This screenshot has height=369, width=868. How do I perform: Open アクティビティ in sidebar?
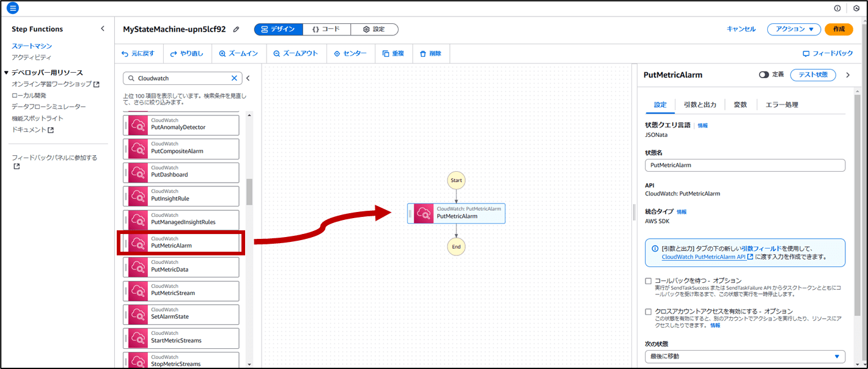click(x=32, y=57)
